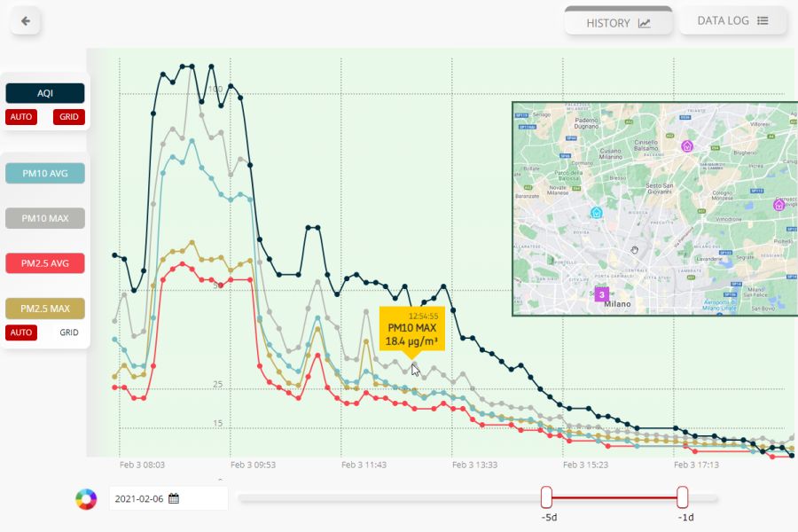Toggle the AQI data series

[x=45, y=93]
